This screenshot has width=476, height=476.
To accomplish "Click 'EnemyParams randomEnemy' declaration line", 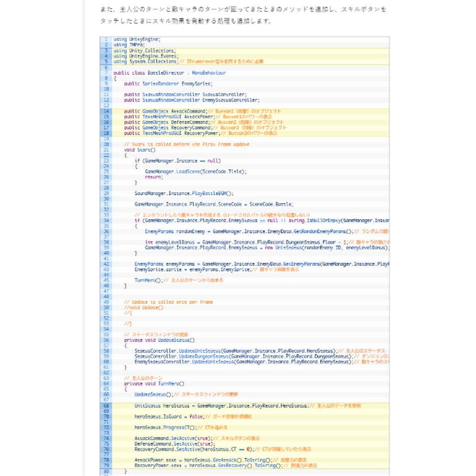I will pos(267,231).
